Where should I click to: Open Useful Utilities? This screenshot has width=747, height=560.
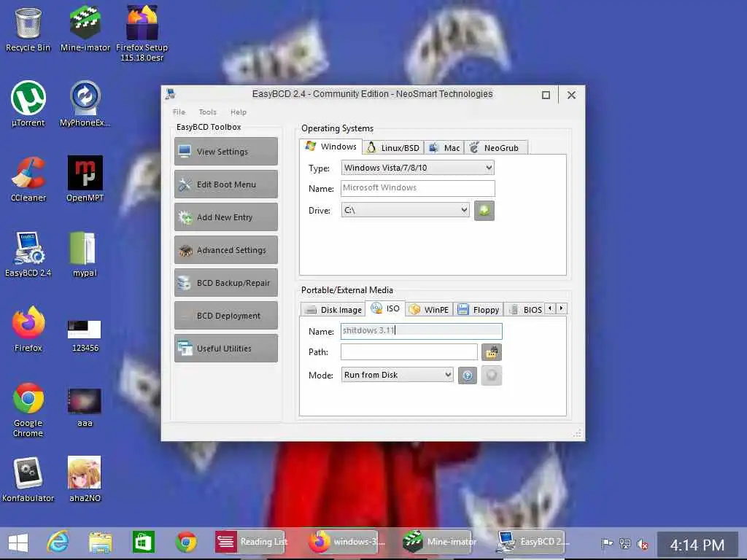[x=226, y=349]
